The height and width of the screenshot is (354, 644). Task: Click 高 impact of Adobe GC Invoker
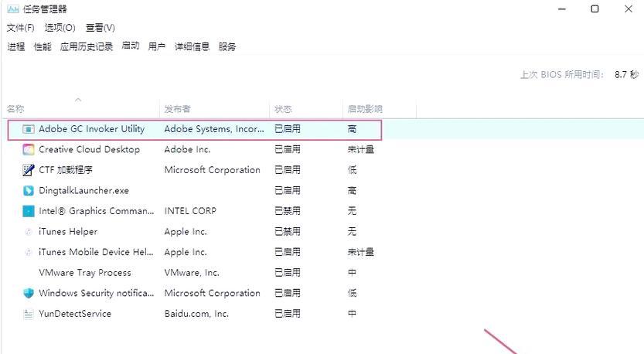[352, 129]
